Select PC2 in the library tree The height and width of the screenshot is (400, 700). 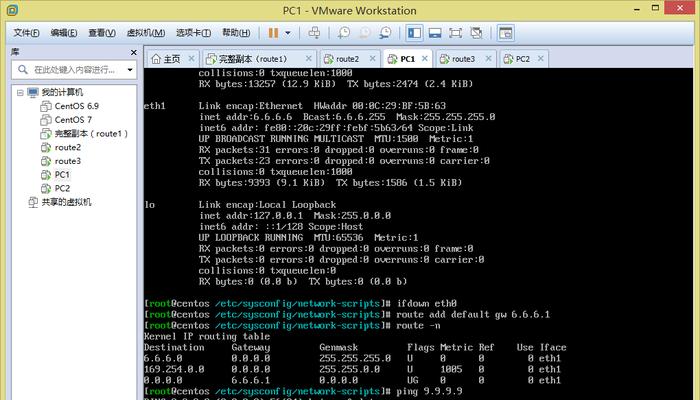[x=62, y=188]
